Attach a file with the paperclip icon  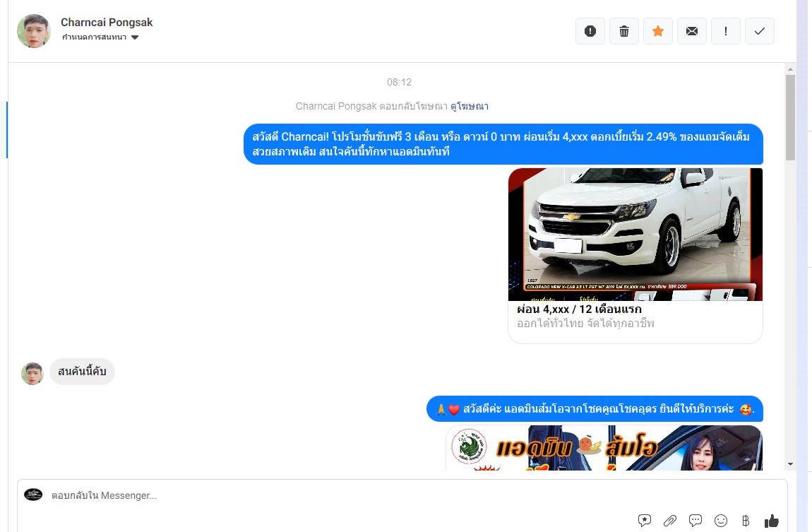(x=670, y=521)
